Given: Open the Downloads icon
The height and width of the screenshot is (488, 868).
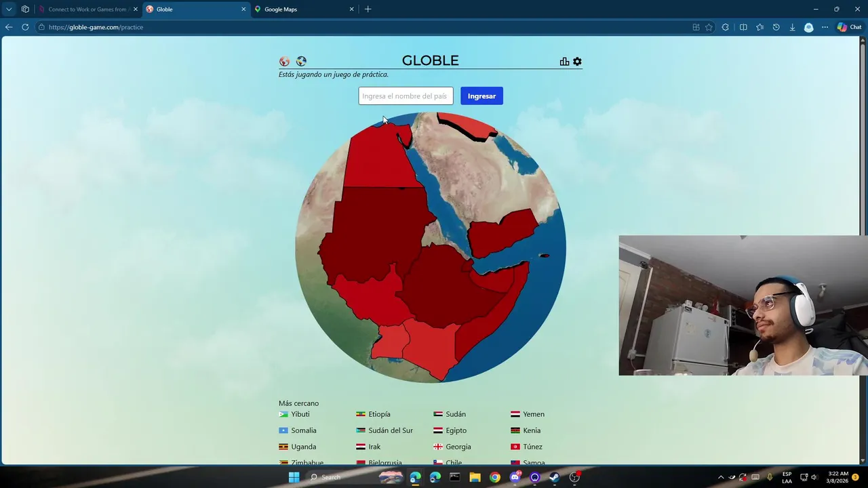Looking at the screenshot, I should click(792, 27).
